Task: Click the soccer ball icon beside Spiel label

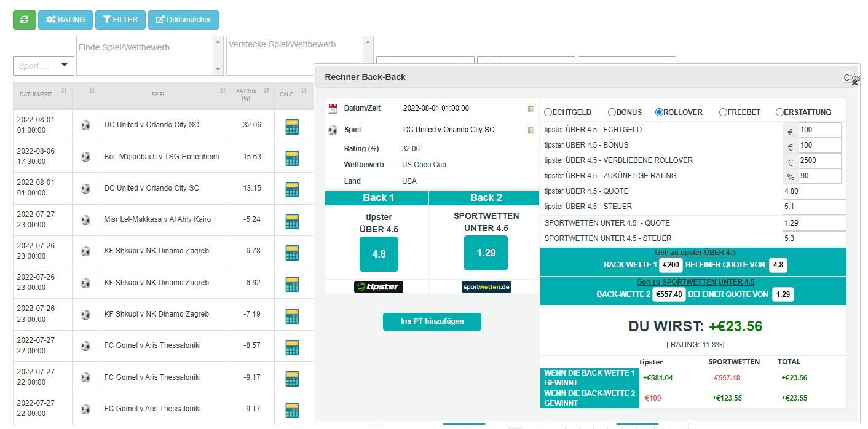Action: pyautogui.click(x=333, y=130)
